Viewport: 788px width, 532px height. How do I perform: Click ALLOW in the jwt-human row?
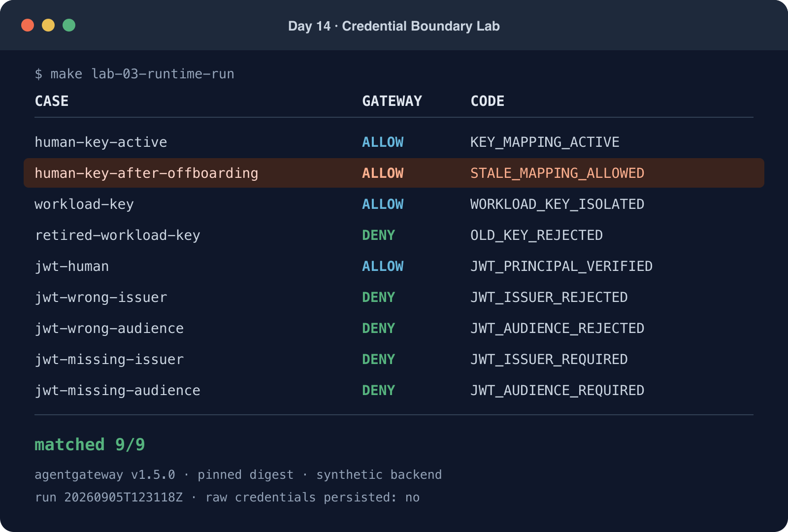coord(383,266)
